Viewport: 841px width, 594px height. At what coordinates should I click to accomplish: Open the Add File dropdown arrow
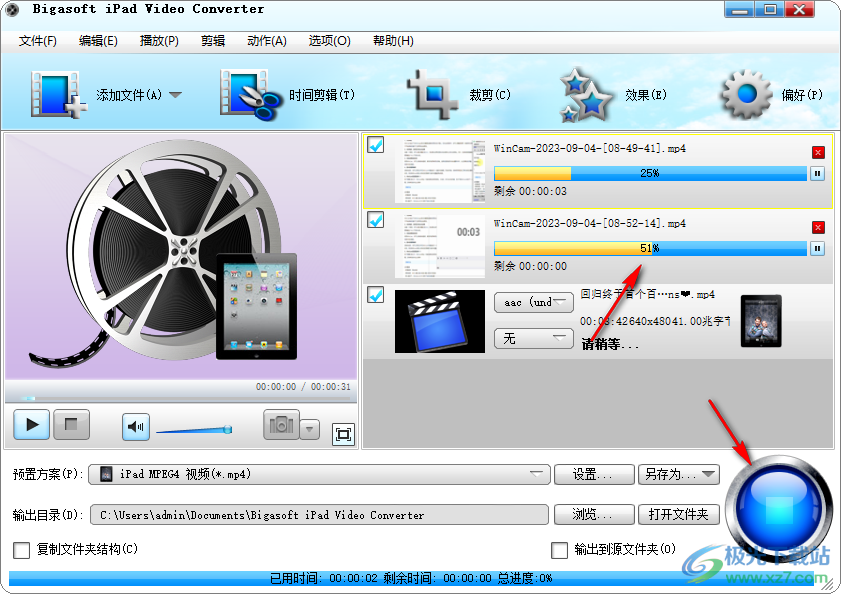175,95
